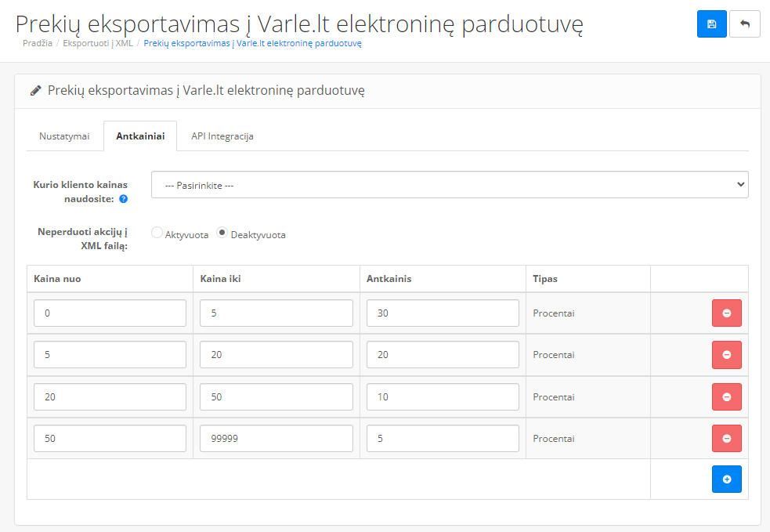Image resolution: width=770 pixels, height=532 pixels.
Task: Add a new markup row with plus button
Action: [x=726, y=479]
